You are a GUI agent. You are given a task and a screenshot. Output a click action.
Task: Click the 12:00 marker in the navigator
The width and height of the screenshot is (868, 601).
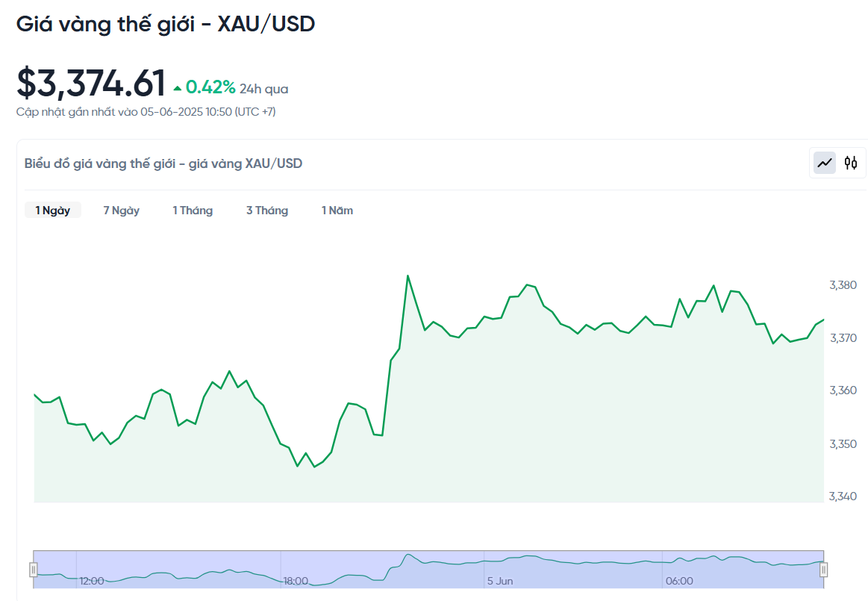click(x=92, y=581)
